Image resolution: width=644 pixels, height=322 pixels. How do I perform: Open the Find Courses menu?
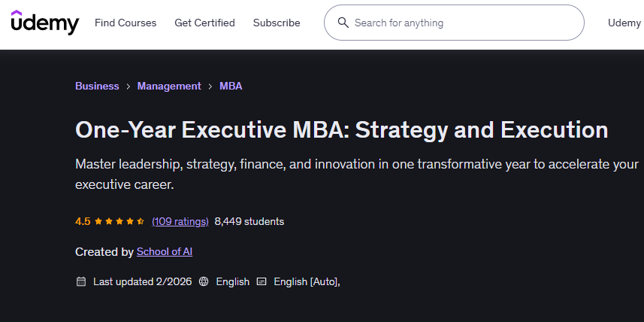[x=125, y=23]
